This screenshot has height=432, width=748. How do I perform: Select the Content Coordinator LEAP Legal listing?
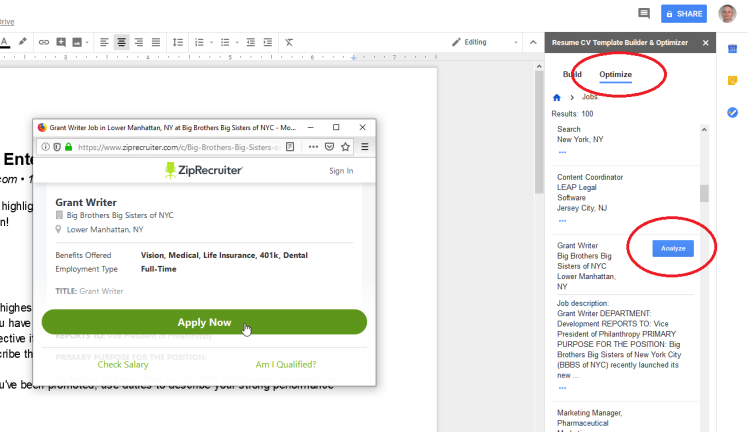[590, 193]
